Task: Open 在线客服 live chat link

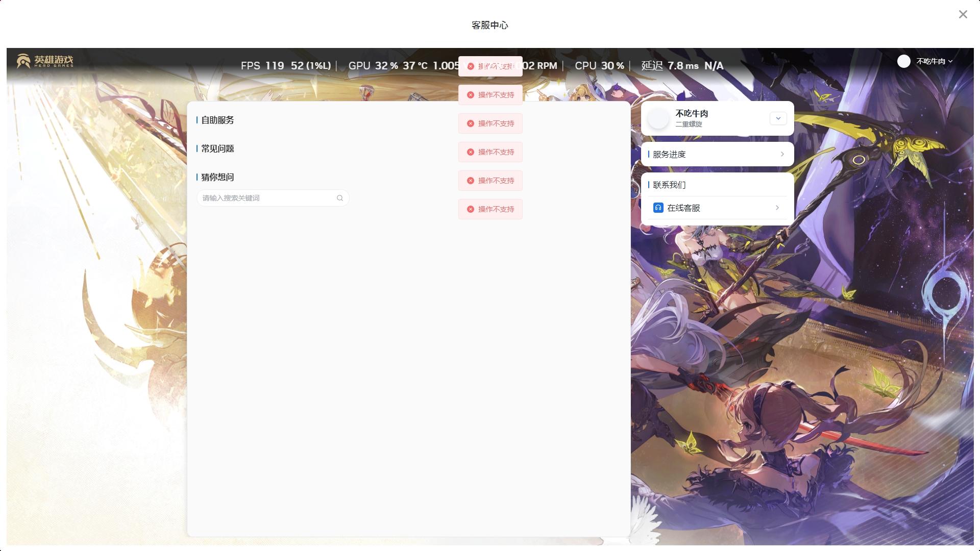Action: tap(683, 208)
